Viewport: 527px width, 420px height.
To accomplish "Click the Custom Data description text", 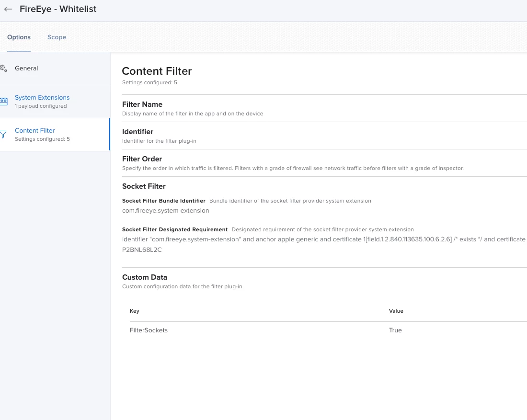I will pos(182,286).
